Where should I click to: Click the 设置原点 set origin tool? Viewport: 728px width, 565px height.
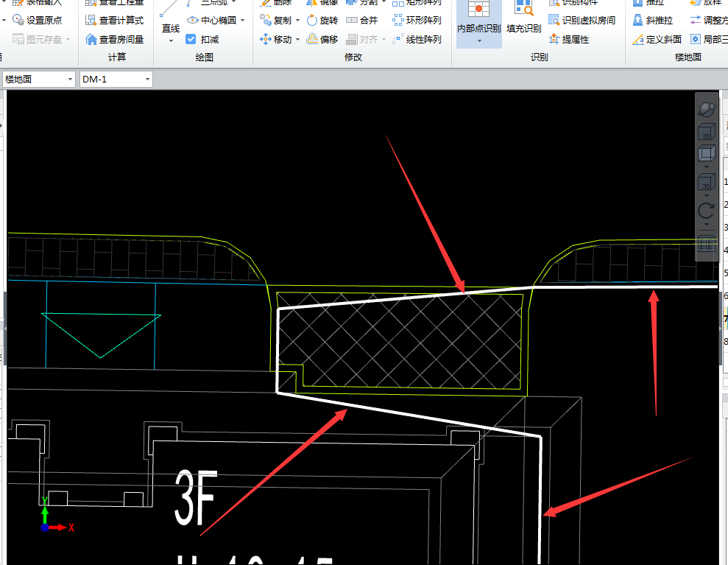tap(37, 20)
